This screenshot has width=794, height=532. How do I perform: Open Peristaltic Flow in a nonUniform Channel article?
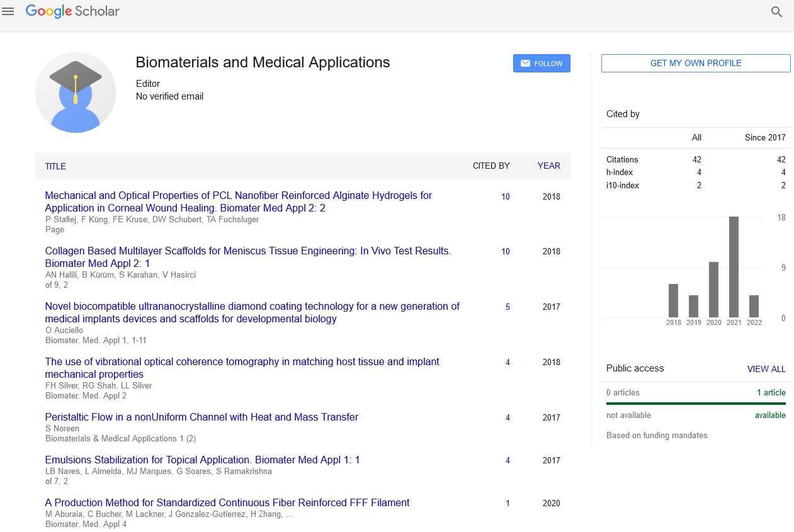pyautogui.click(x=201, y=417)
